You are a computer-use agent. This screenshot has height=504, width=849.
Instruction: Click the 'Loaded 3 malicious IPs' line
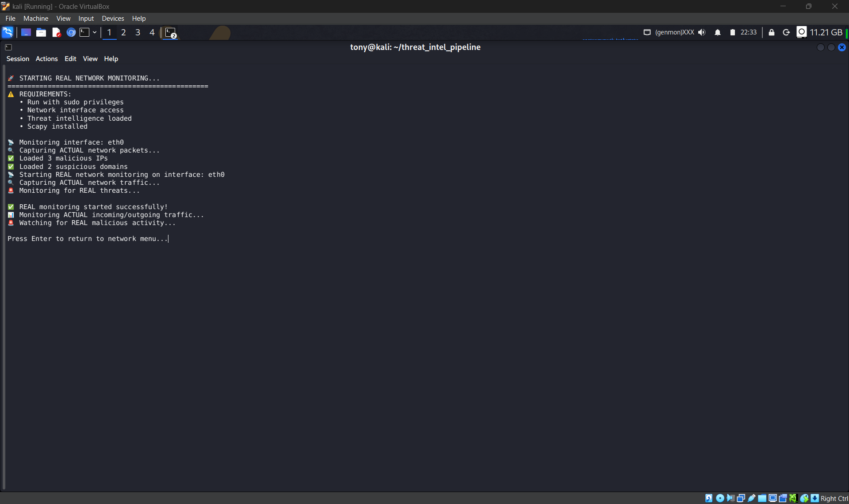[57, 158]
